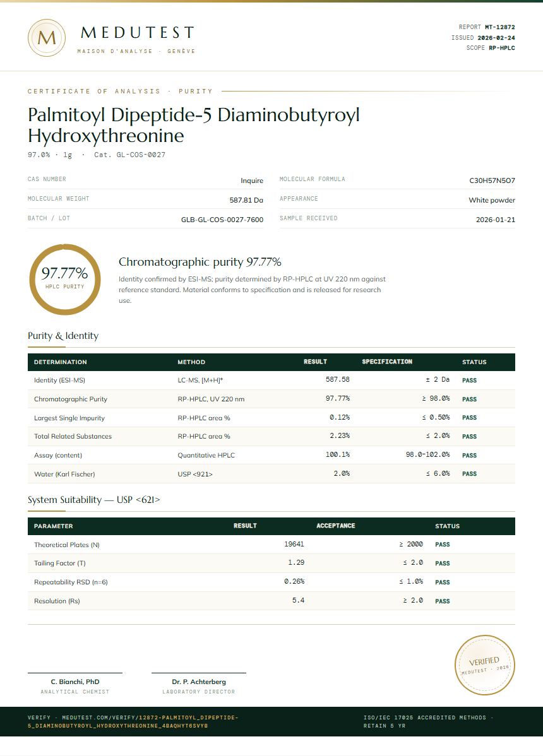
Task: Click ISO/IEC 17025 accredited methods note
Action: (428, 721)
